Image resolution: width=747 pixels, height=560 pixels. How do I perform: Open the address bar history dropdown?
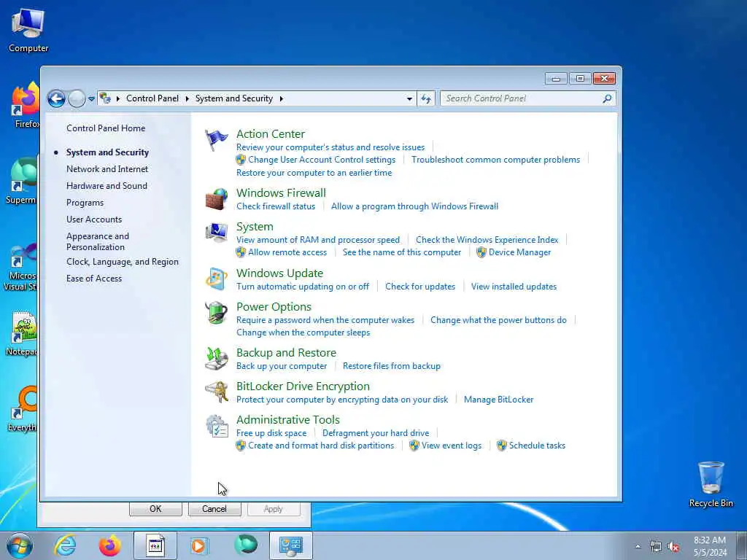[409, 98]
